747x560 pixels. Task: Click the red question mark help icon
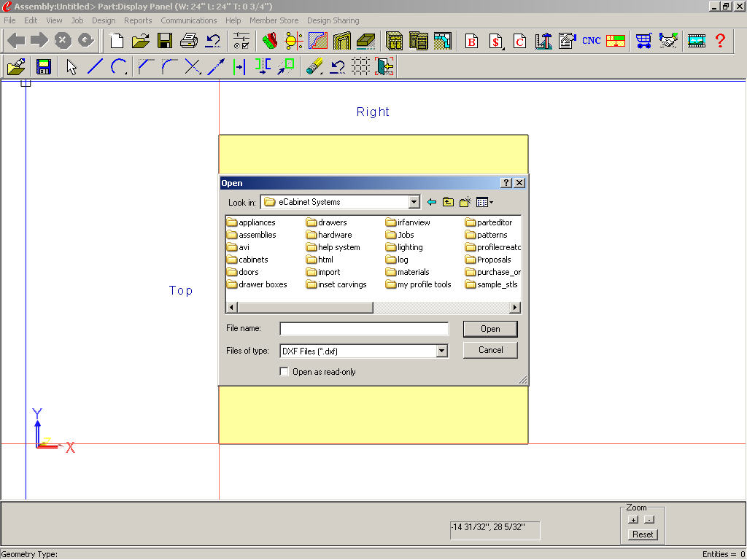coord(720,41)
